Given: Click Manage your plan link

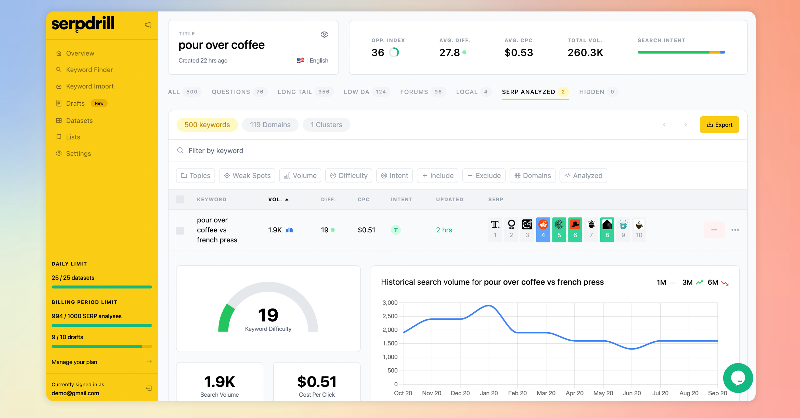Looking at the screenshot, I should click(74, 362).
